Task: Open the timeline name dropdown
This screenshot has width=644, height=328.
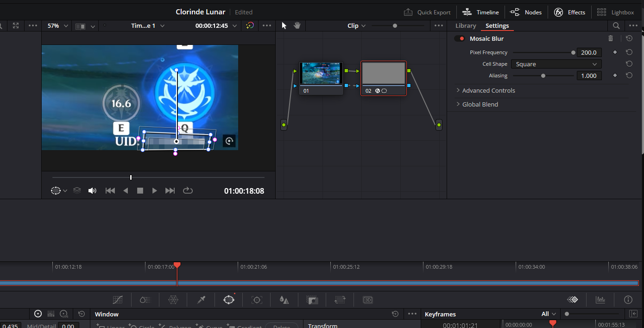Action: [x=148, y=25]
